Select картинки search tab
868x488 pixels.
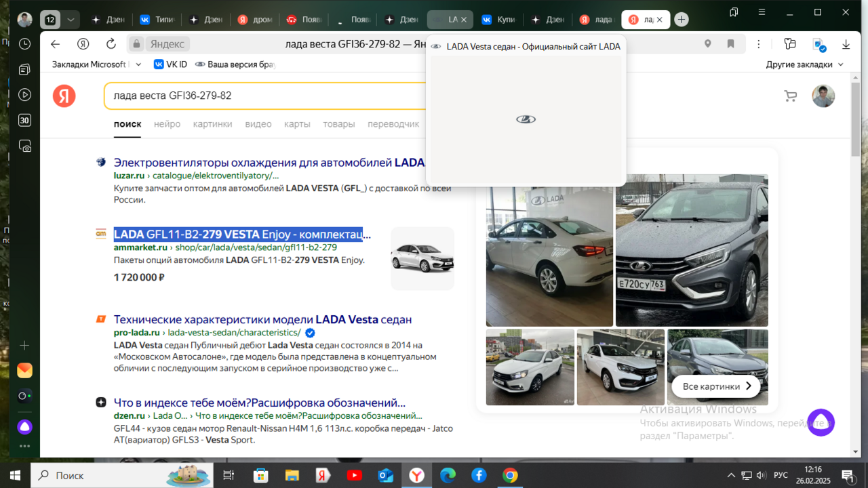[212, 124]
